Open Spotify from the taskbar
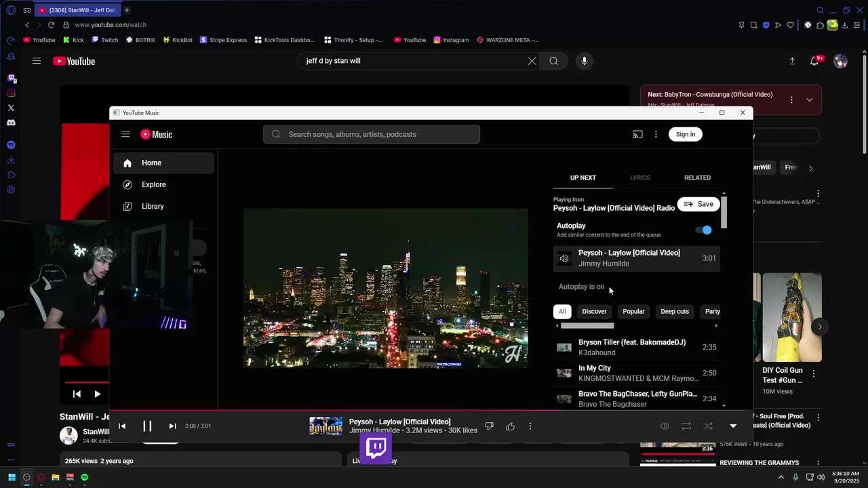Viewport: 868px width, 488px height. pos(85,477)
